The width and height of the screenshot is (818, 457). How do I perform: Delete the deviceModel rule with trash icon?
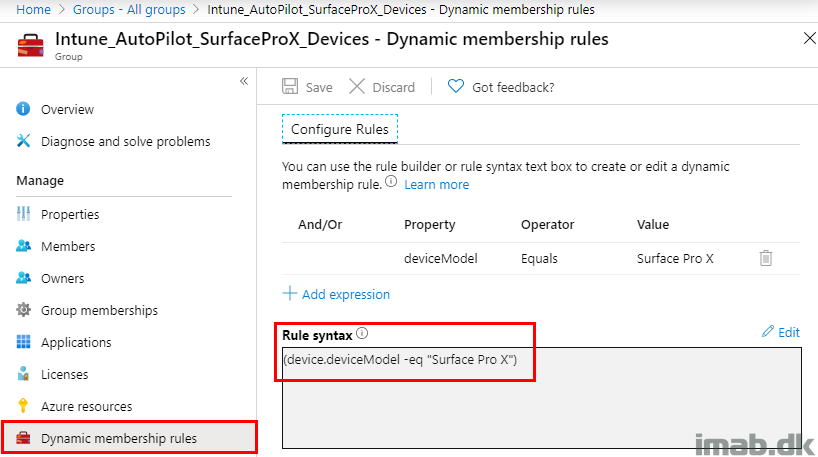tap(765, 258)
